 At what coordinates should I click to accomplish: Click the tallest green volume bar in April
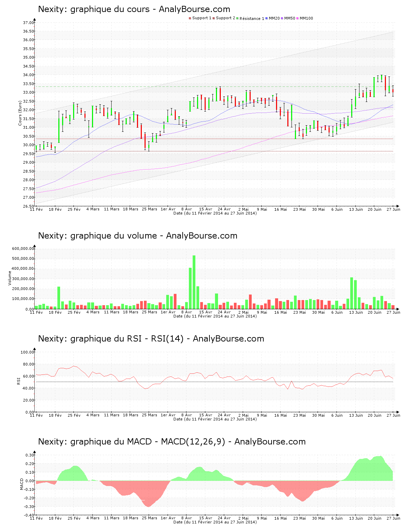(x=194, y=282)
